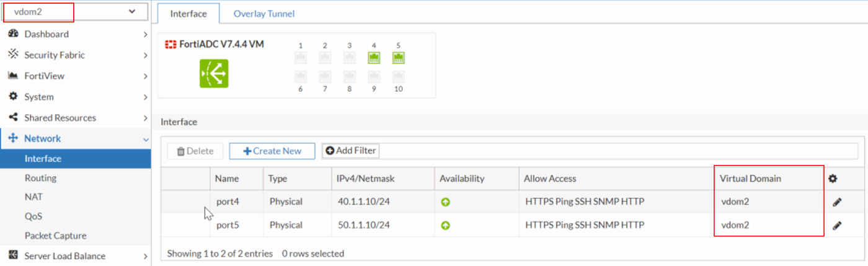Click the pencil edit icon for port5
The image size is (868, 266).
(x=837, y=225)
